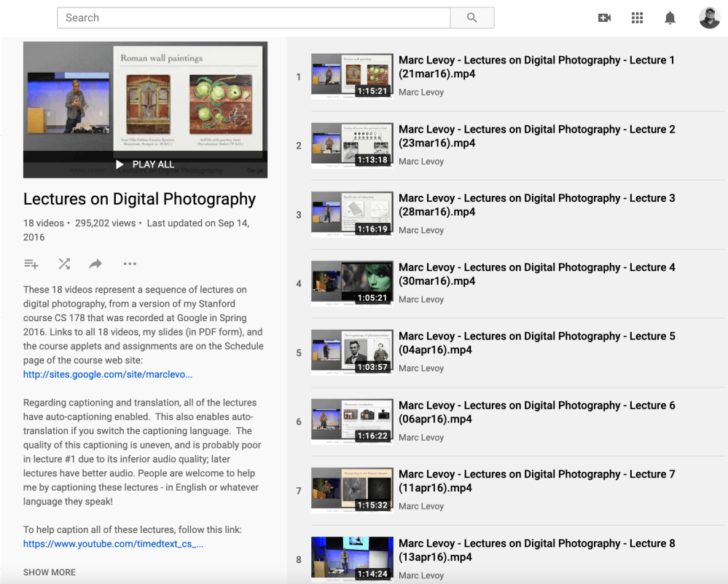
Task: Shuffle the playlist using the shuffle icon
Action: (64, 264)
